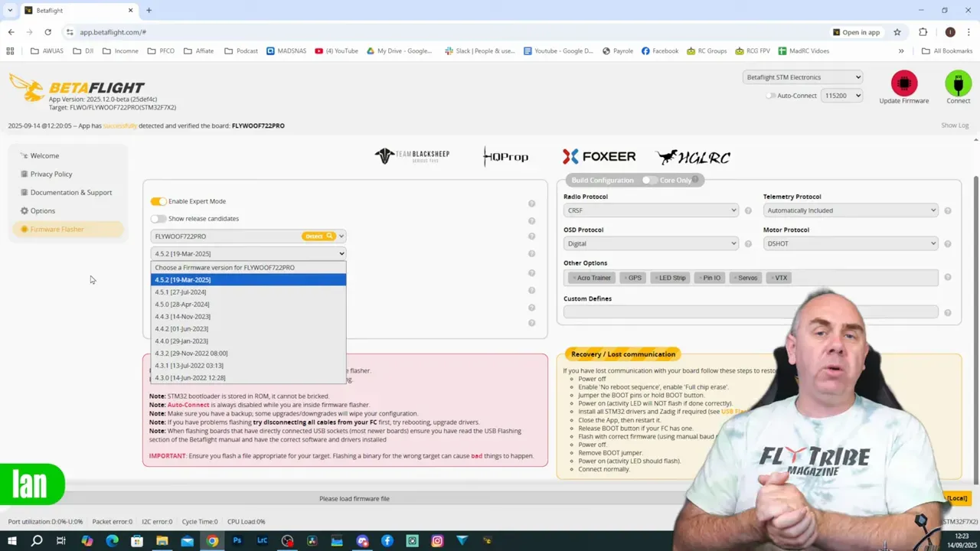This screenshot has height=551, width=980.
Task: Remove the Servos option tag
Action: pyautogui.click(x=735, y=278)
